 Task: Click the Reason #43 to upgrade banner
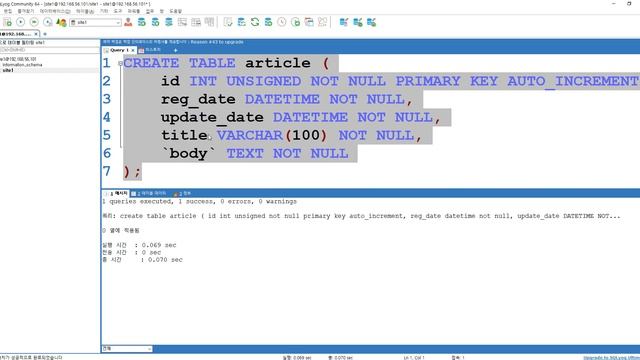[x=217, y=42]
